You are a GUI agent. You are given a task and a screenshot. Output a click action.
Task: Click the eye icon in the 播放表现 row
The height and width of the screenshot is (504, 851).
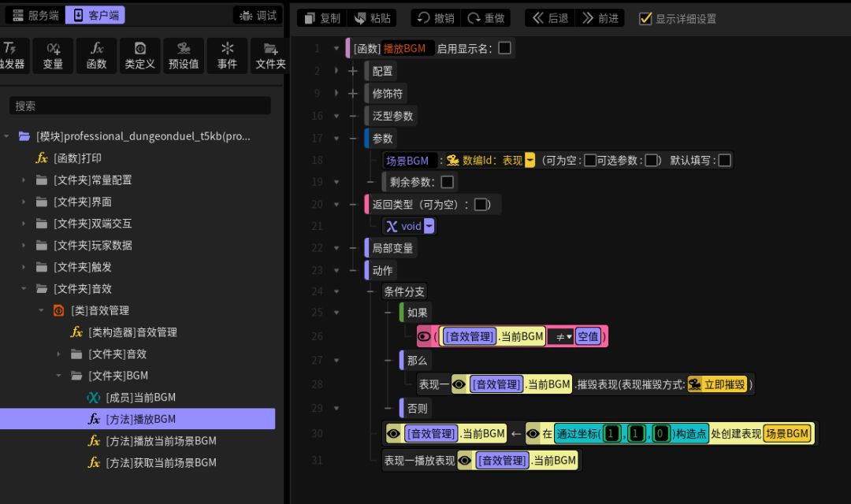(465, 461)
